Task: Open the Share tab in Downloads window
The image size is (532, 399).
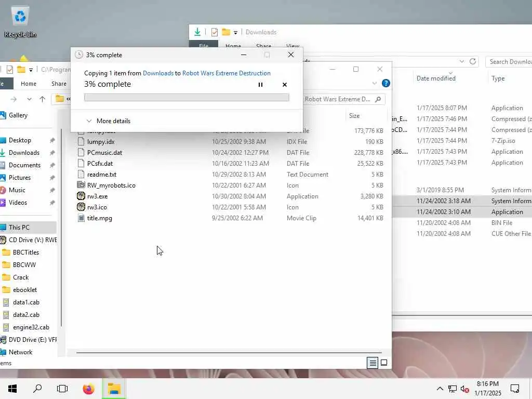Action: click(263, 46)
